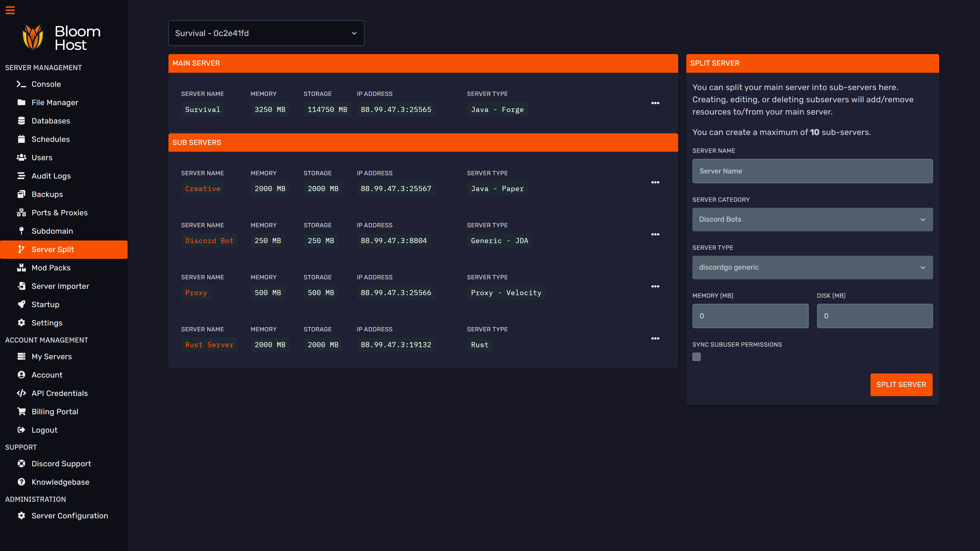The width and height of the screenshot is (980, 551).
Task: Click the Startup rocket icon
Action: (21, 304)
